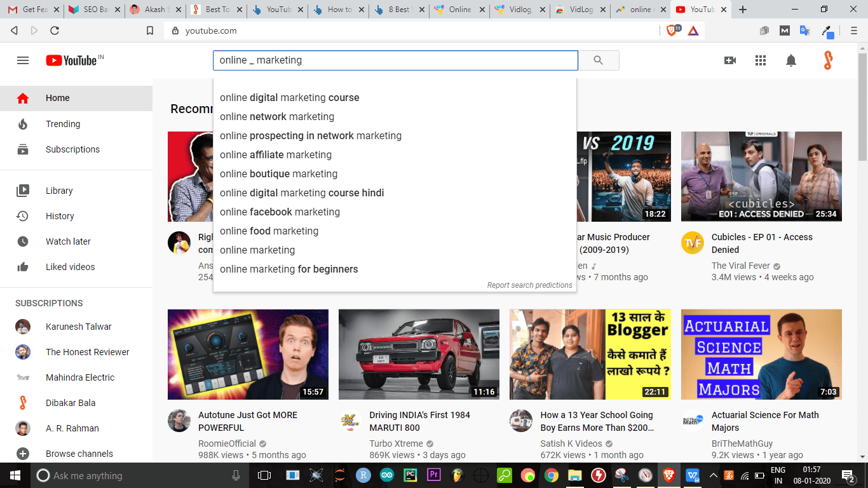Select suggestion online digital marketing course
This screenshot has width=868, height=488.
(395, 98)
